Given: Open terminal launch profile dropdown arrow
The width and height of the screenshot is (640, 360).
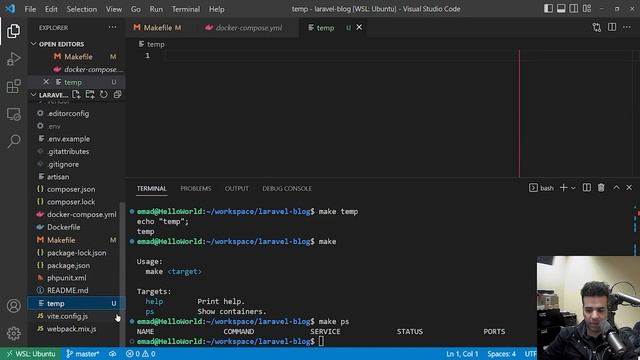Looking at the screenshot, I should click(x=573, y=188).
